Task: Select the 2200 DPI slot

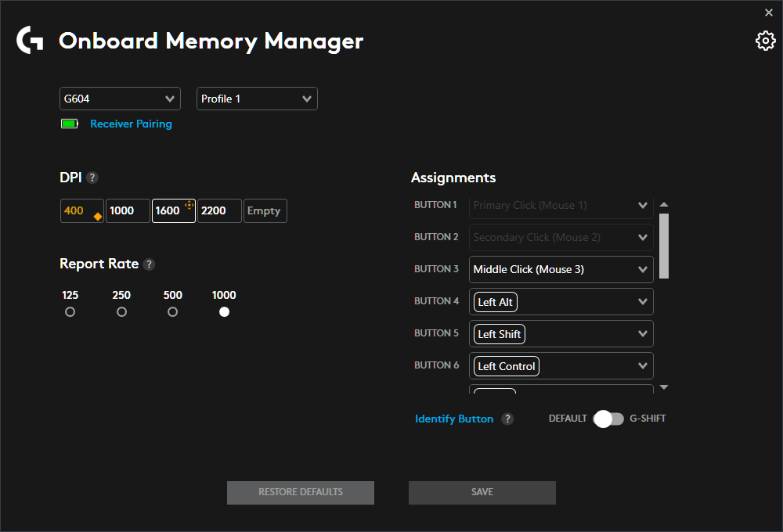Action: point(219,210)
